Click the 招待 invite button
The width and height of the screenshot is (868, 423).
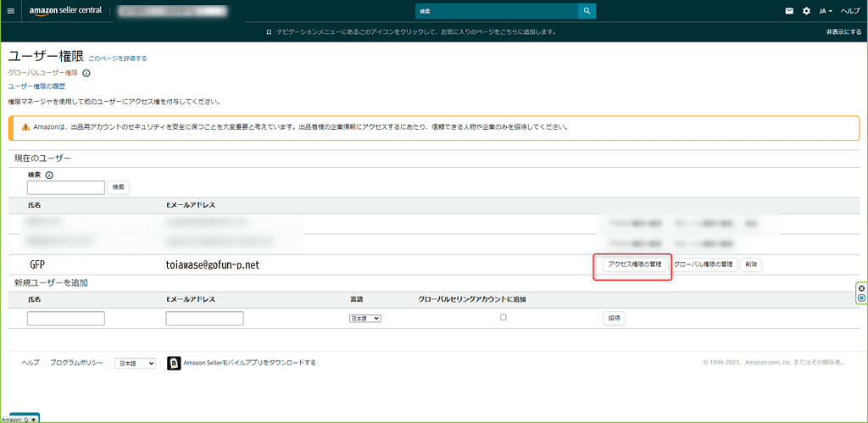tap(614, 318)
